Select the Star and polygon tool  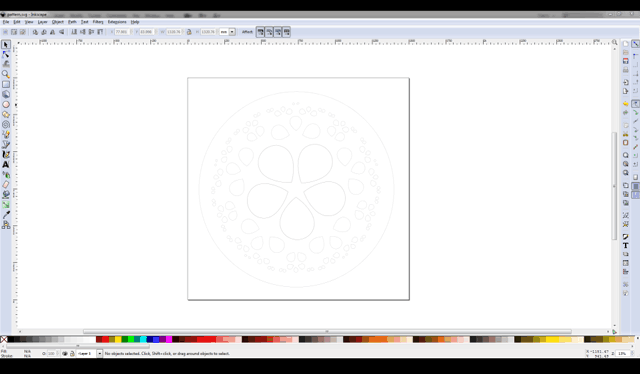point(6,114)
